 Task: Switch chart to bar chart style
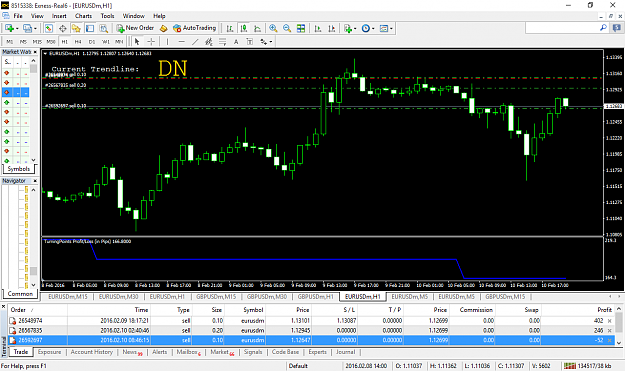pyautogui.click(x=230, y=28)
